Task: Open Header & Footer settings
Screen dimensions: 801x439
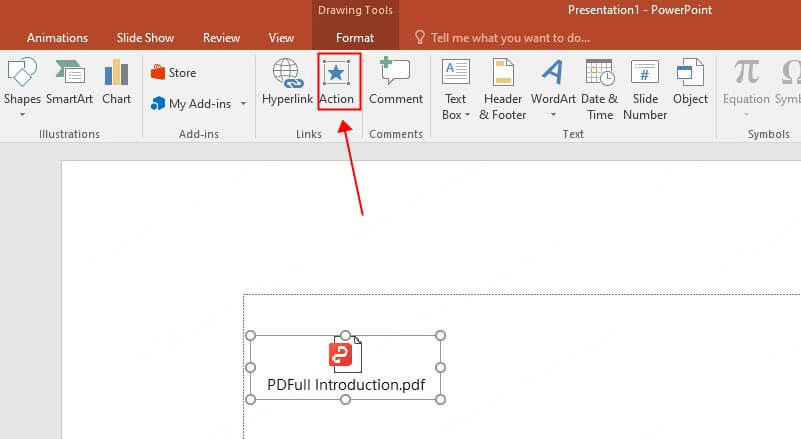Action: (x=503, y=89)
